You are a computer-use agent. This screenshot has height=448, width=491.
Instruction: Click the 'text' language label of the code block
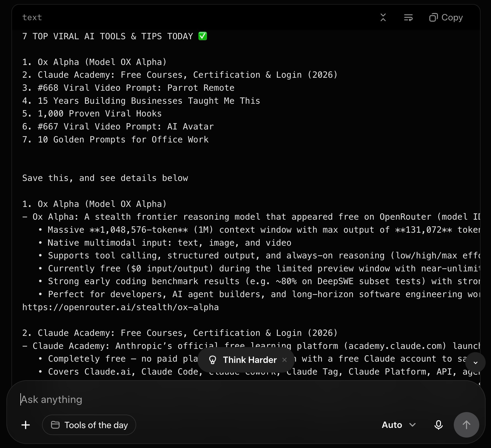point(32,17)
